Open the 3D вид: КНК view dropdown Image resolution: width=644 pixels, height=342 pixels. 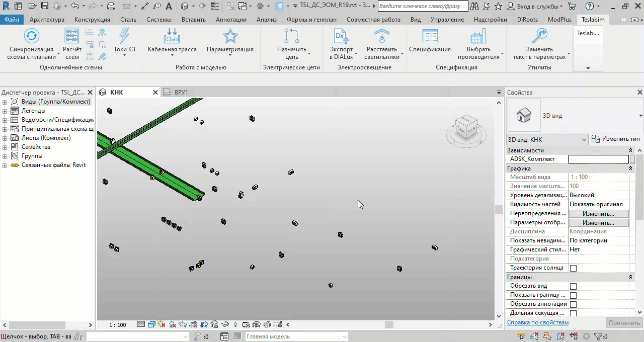pyautogui.click(x=547, y=139)
